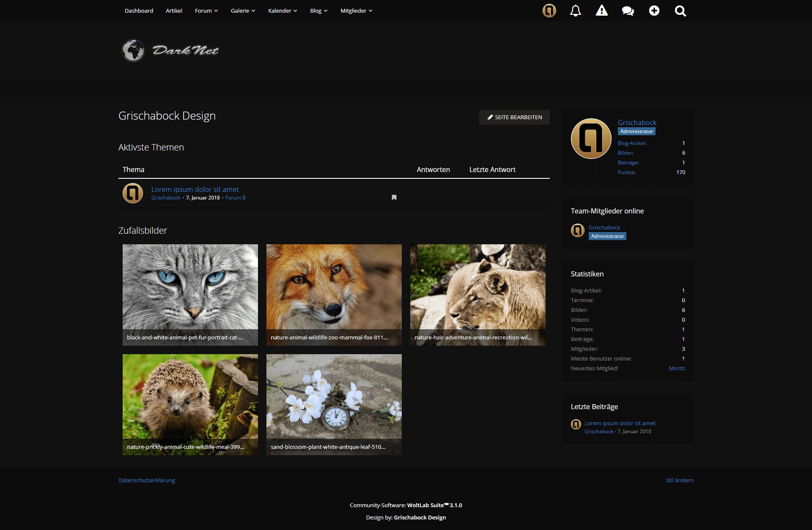Screen dimensions: 812x530
Task: Open the Datenschutzerklärung link
Action: coord(146,480)
